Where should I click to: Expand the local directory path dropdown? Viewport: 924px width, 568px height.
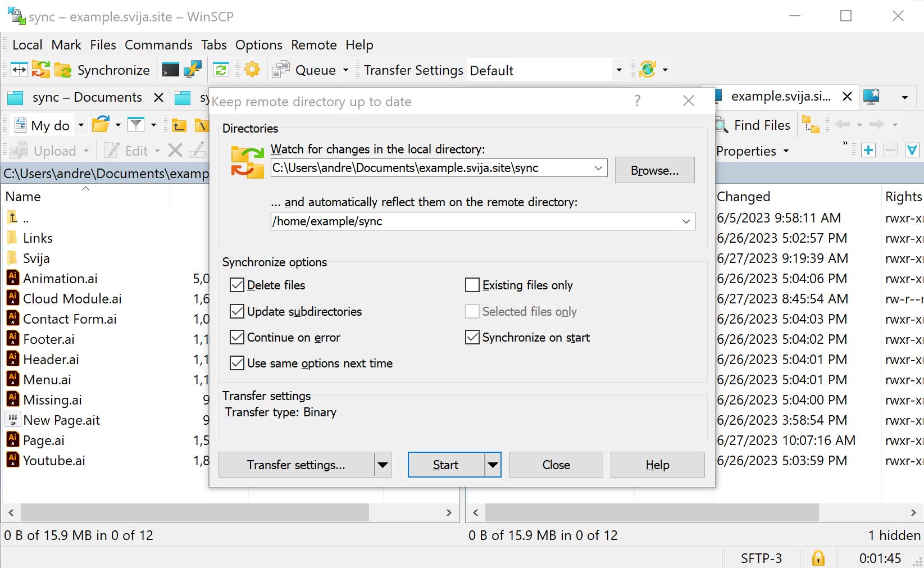point(598,168)
